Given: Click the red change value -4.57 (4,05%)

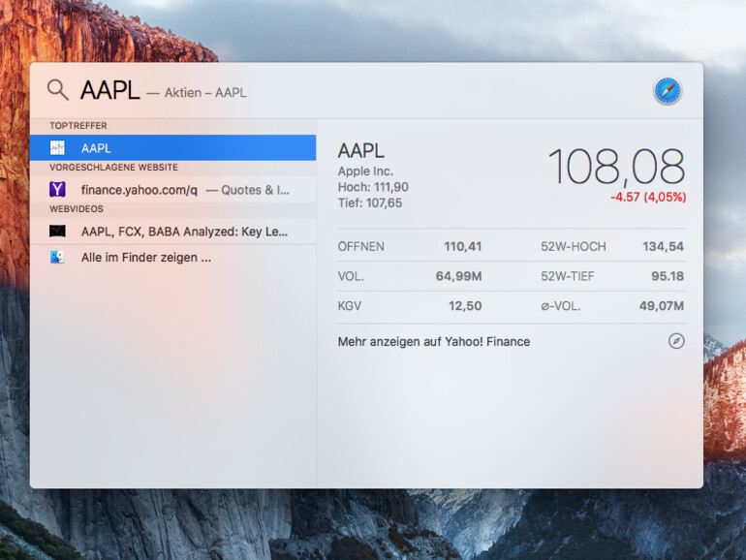Looking at the screenshot, I should 648,197.
